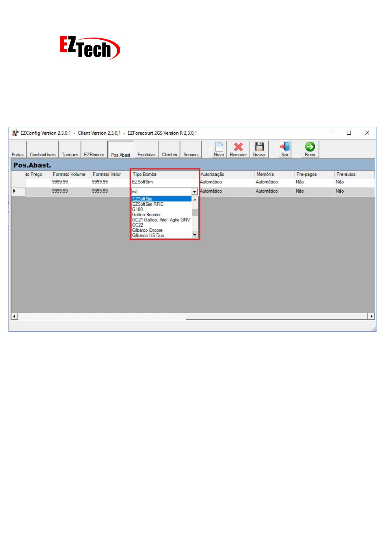Click the grid horizontal scroll right arrow
Image resolution: width=392 pixels, height=555 pixels.
click(371, 316)
